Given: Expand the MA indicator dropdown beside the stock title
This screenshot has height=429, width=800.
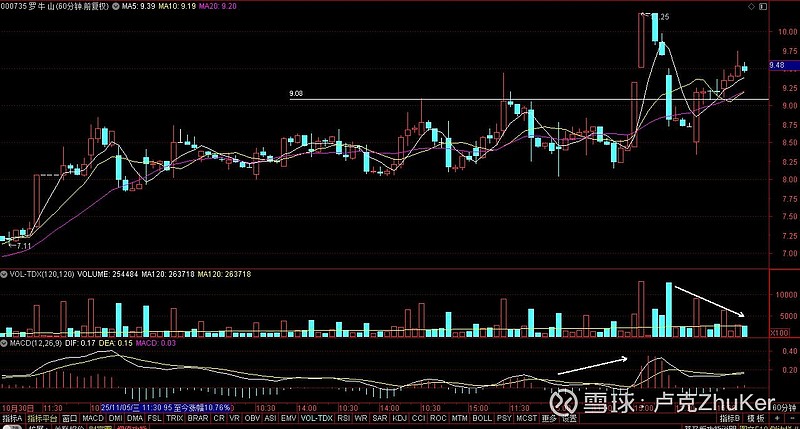Looking at the screenshot, I should coord(116,6).
